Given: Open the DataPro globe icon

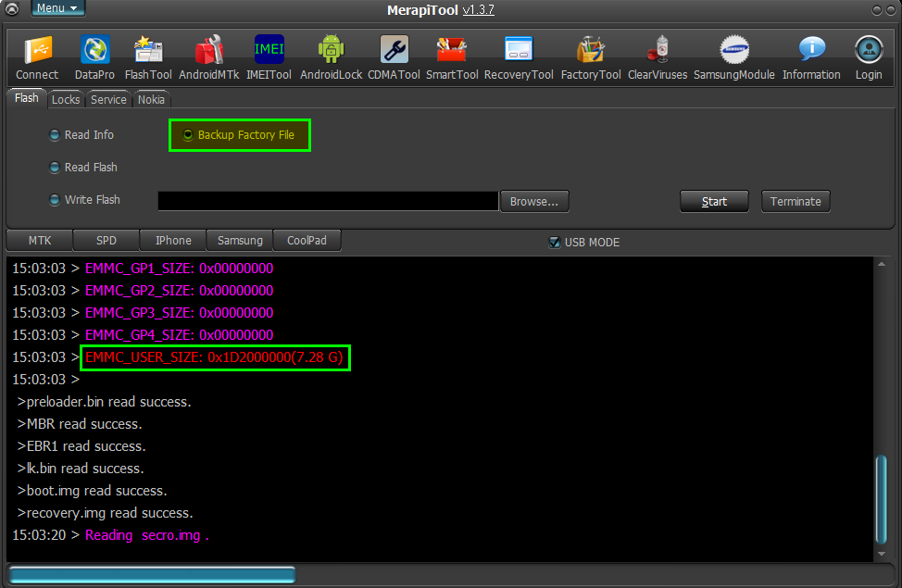Looking at the screenshot, I should click(x=94, y=57).
